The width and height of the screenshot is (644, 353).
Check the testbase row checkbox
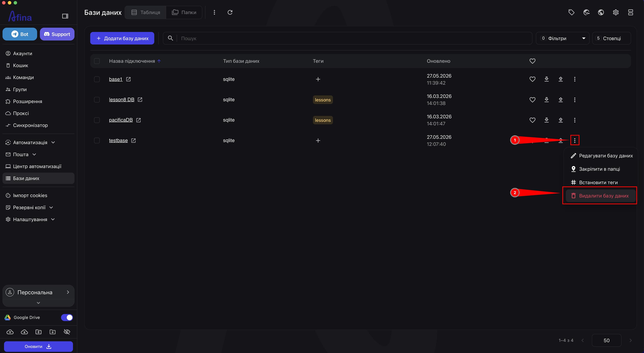point(97,141)
